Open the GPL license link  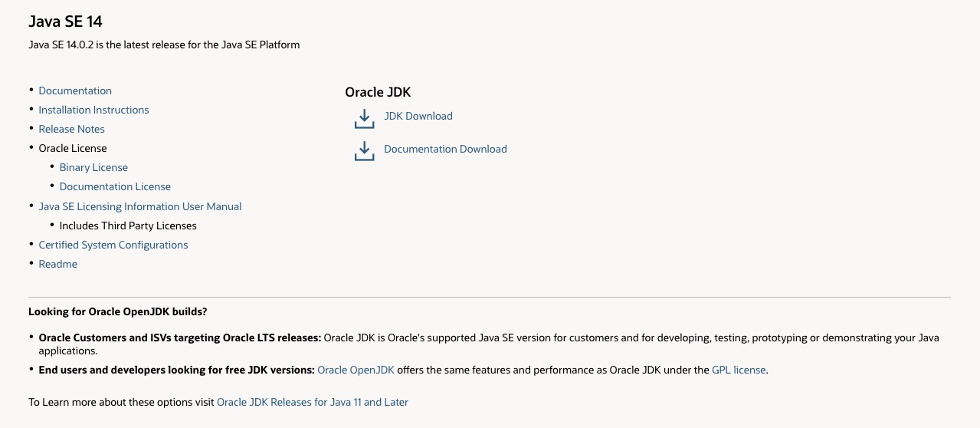click(739, 370)
